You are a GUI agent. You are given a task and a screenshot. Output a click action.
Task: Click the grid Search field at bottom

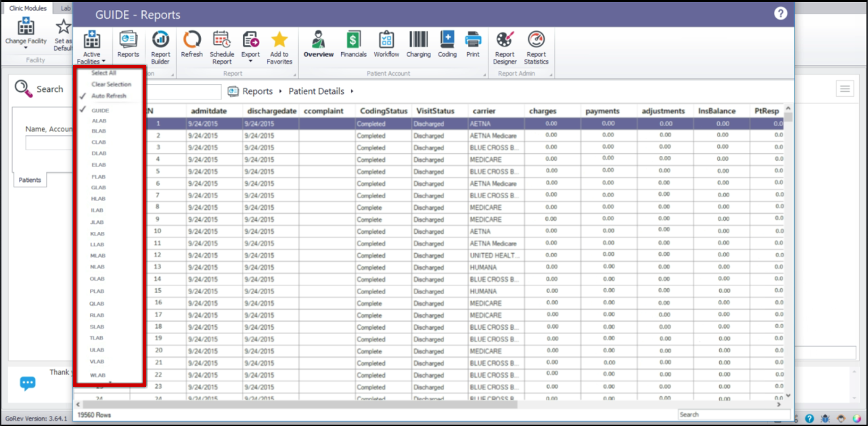(x=733, y=415)
